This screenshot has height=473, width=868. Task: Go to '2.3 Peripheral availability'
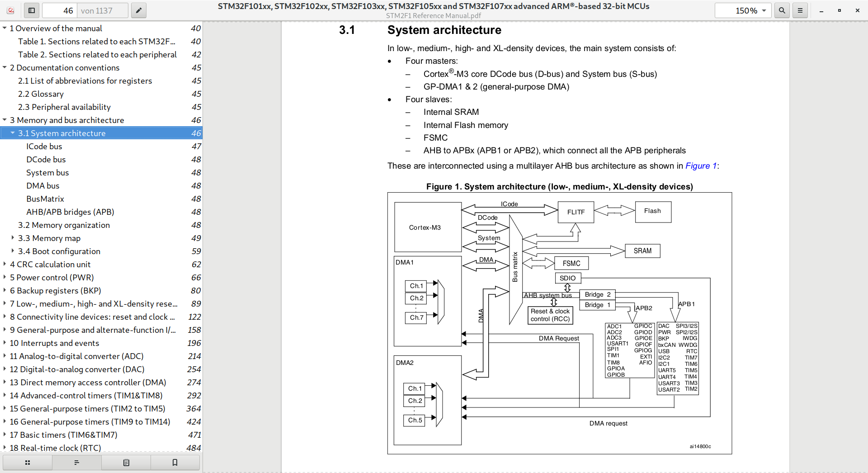pos(101,107)
